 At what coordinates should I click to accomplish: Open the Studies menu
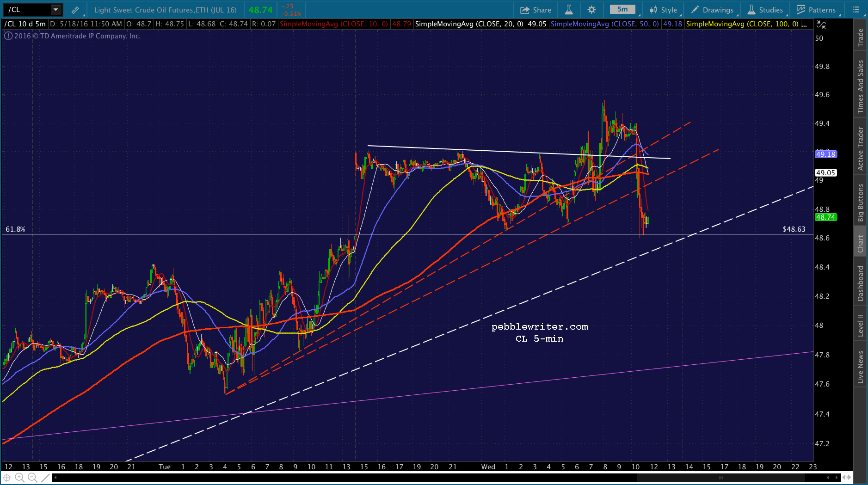point(765,10)
